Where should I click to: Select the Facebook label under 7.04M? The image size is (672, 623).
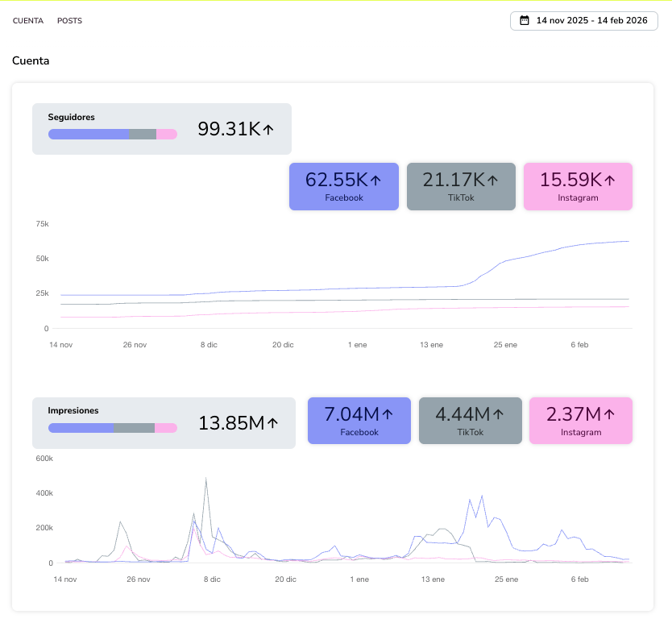[x=359, y=432]
